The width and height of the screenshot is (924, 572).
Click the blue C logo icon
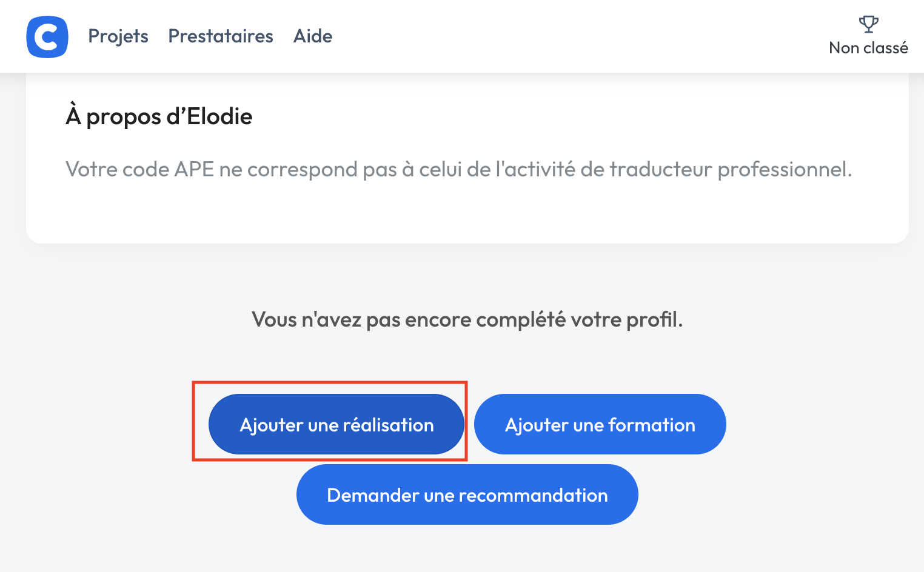47,37
